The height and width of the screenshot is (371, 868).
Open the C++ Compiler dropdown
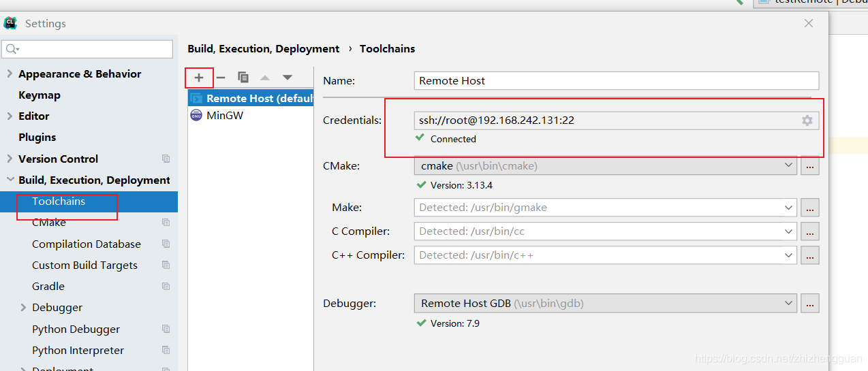tap(789, 255)
